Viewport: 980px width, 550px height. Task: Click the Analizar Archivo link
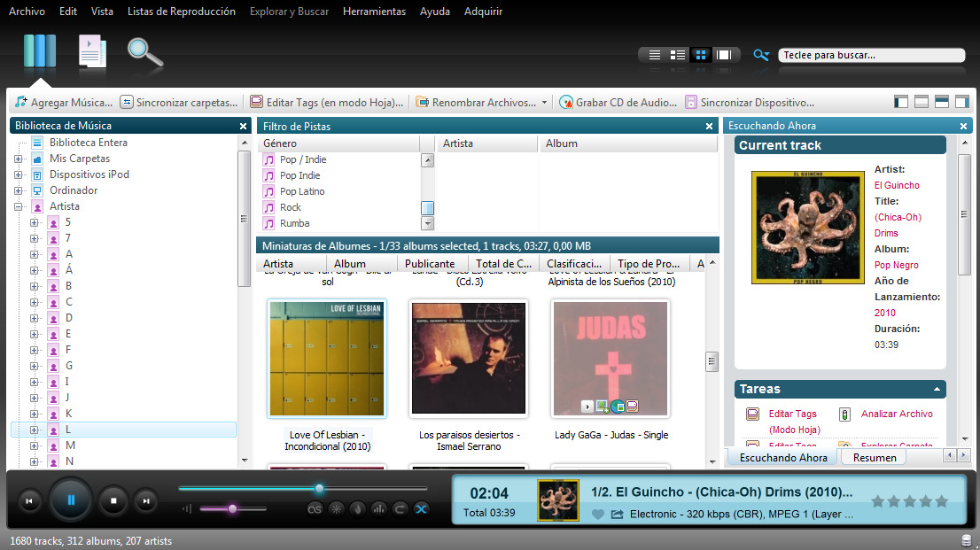(897, 414)
